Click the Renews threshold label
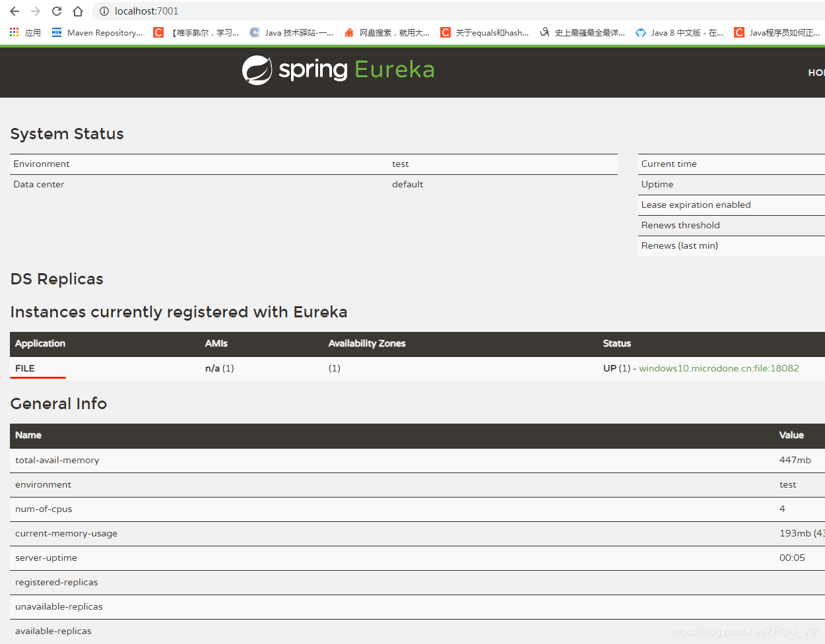825x644 pixels. coord(680,225)
